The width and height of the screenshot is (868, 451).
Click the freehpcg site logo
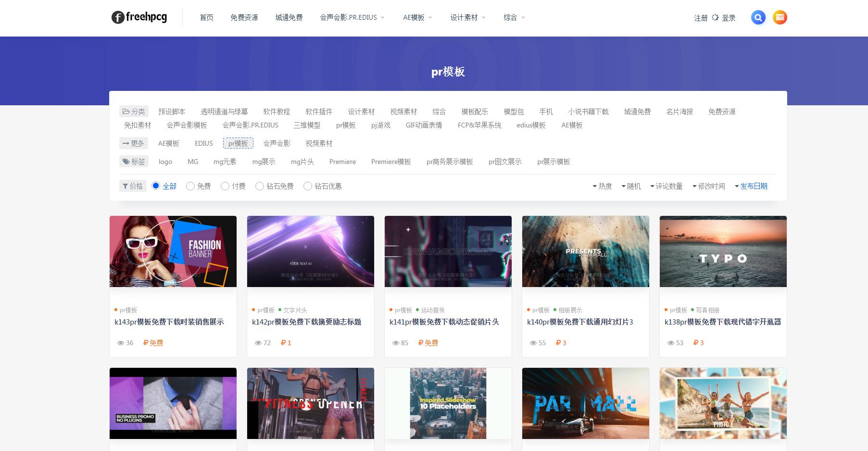pyautogui.click(x=139, y=17)
